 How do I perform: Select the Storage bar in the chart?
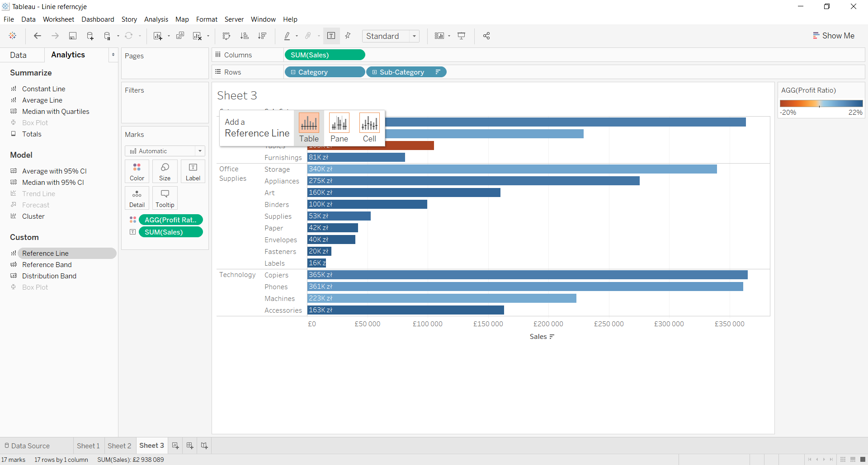pos(512,169)
